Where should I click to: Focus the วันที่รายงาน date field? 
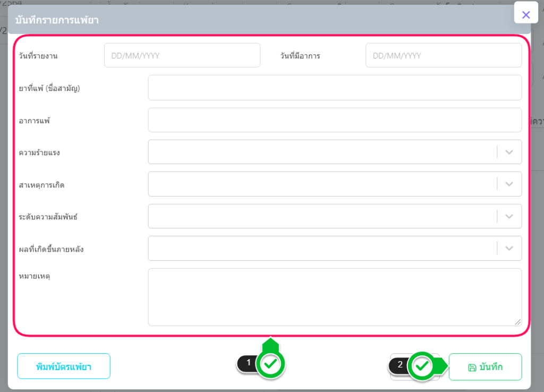click(x=182, y=55)
